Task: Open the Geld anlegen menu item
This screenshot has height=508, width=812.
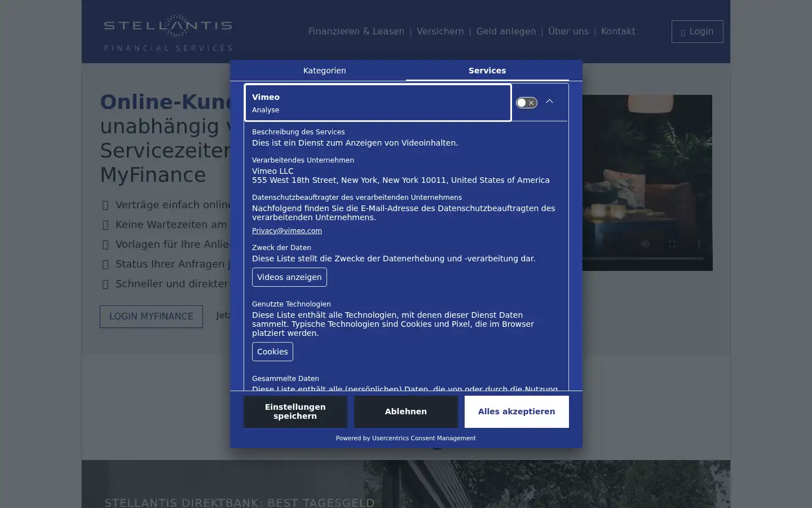Action: coord(506,32)
